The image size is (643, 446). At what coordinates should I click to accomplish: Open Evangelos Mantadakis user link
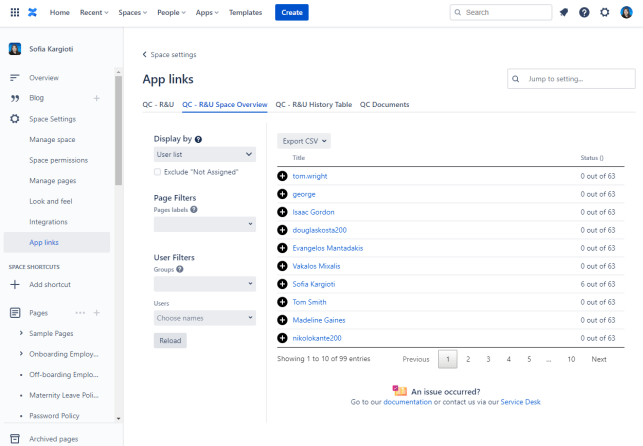click(328, 248)
